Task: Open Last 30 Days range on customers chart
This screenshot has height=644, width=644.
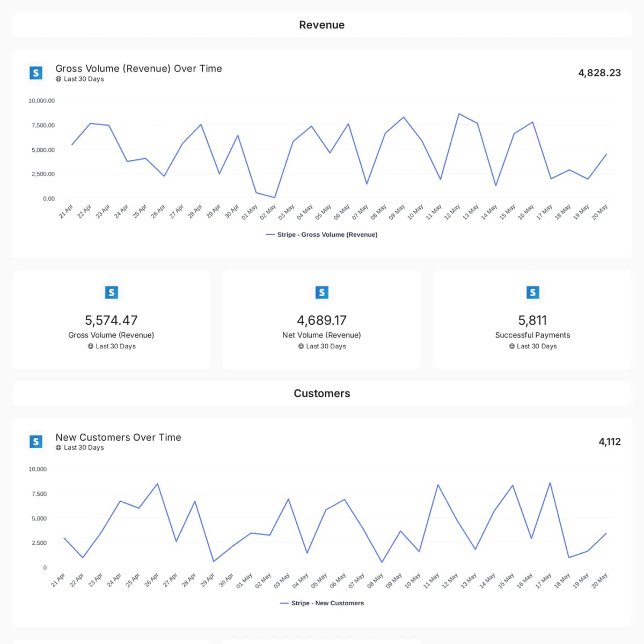Action: 84,448
